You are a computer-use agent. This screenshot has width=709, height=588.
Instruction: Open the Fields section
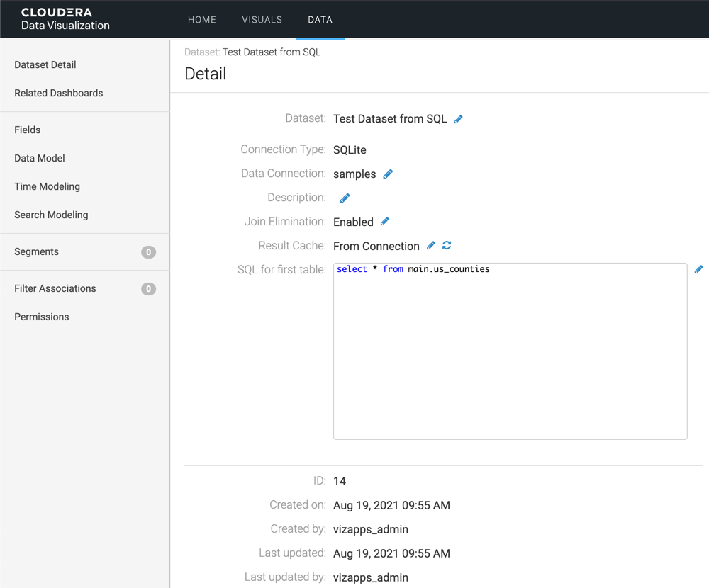(28, 130)
